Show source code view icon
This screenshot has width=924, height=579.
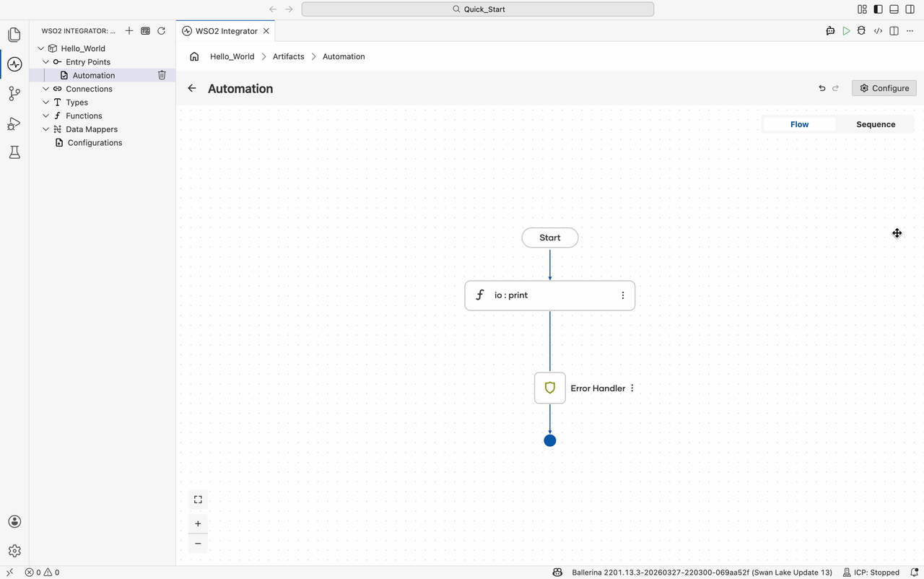[x=878, y=31]
